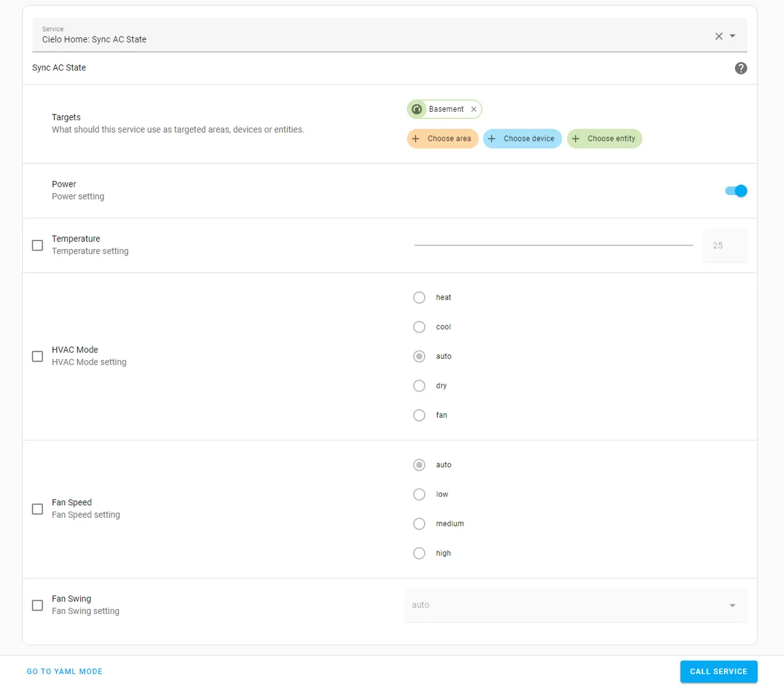This screenshot has width=784, height=687.
Task: Click the Targets label
Action: click(x=67, y=117)
